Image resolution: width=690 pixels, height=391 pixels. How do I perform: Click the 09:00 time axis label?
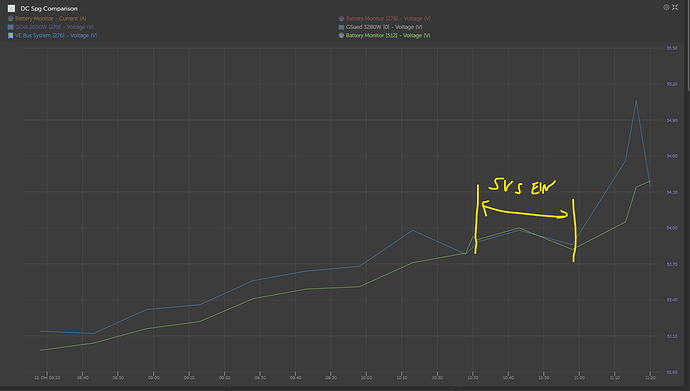(154, 378)
